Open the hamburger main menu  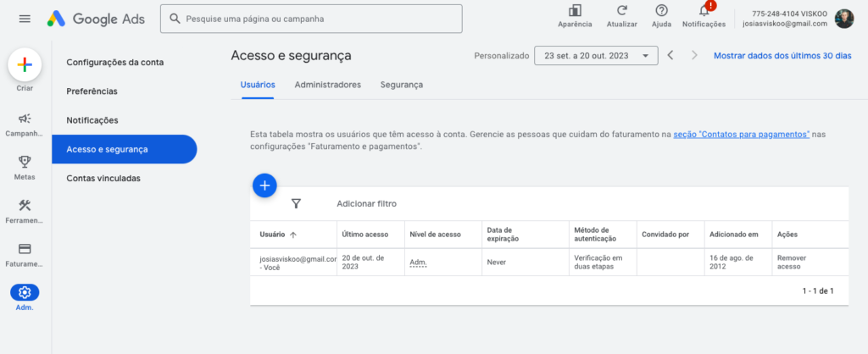[x=25, y=19]
